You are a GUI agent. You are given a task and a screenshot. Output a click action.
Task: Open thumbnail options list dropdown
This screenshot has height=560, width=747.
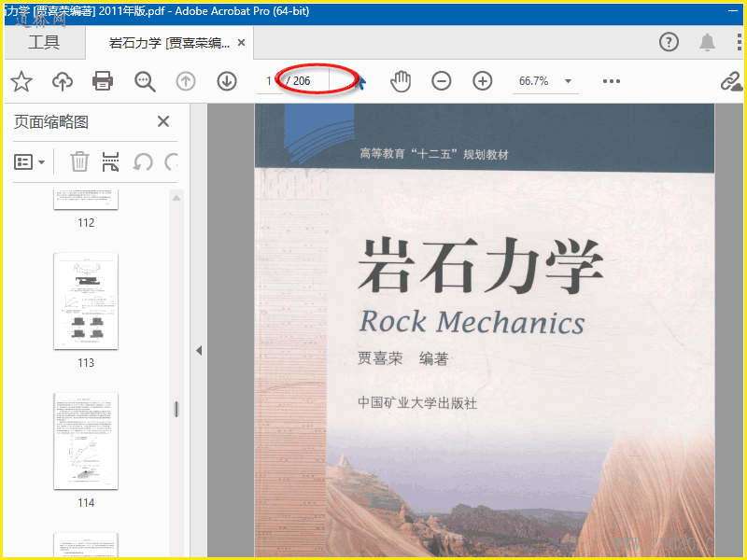29,162
